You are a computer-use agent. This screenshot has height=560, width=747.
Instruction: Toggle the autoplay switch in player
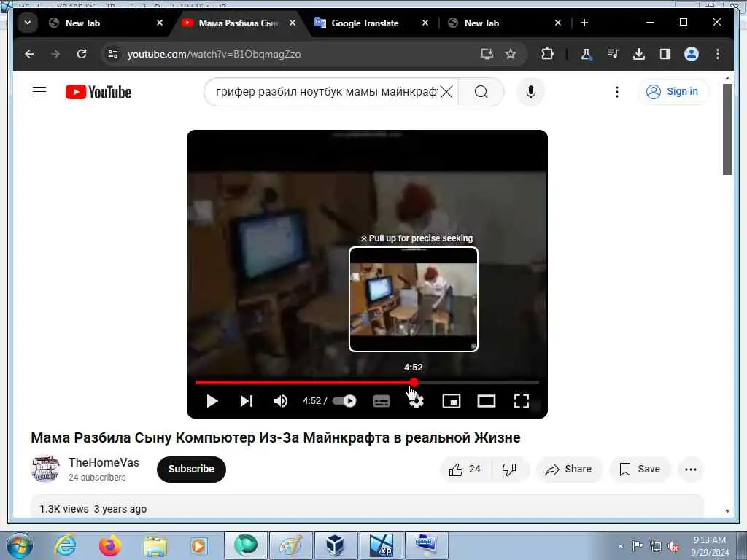[x=344, y=401]
